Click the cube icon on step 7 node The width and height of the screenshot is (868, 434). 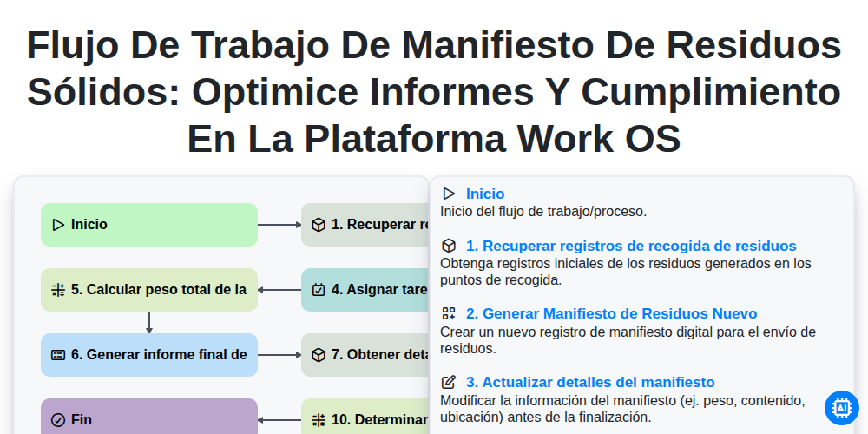pos(319,355)
